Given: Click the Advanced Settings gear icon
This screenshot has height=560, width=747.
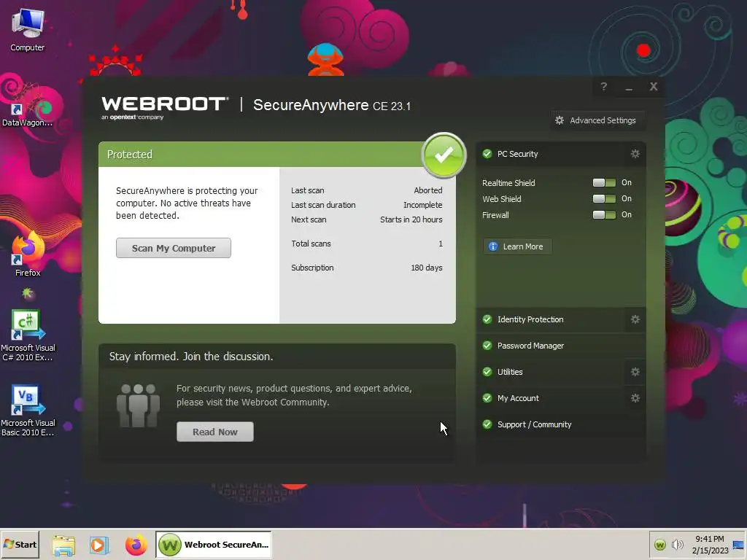Looking at the screenshot, I should pos(560,120).
